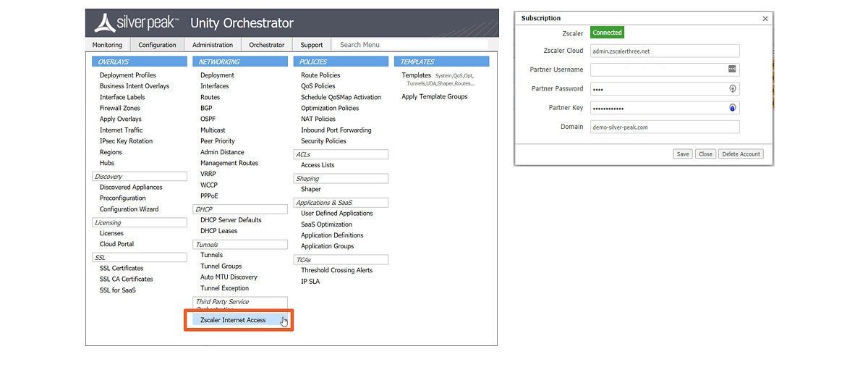Image resolution: width=868 pixels, height=370 pixels.
Task: Open Schedule QoSMap Activation
Action: (341, 97)
